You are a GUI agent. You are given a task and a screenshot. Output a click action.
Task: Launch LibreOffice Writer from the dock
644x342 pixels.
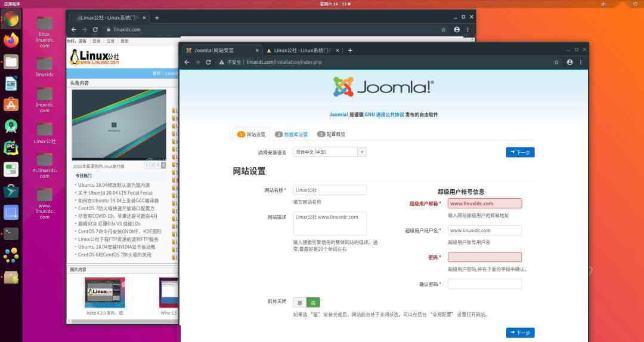[x=11, y=84]
